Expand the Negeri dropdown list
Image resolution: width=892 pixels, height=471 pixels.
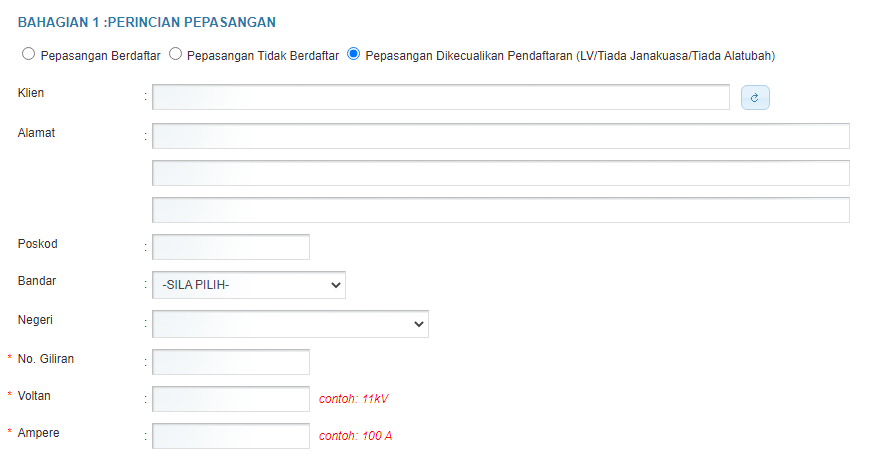click(290, 324)
